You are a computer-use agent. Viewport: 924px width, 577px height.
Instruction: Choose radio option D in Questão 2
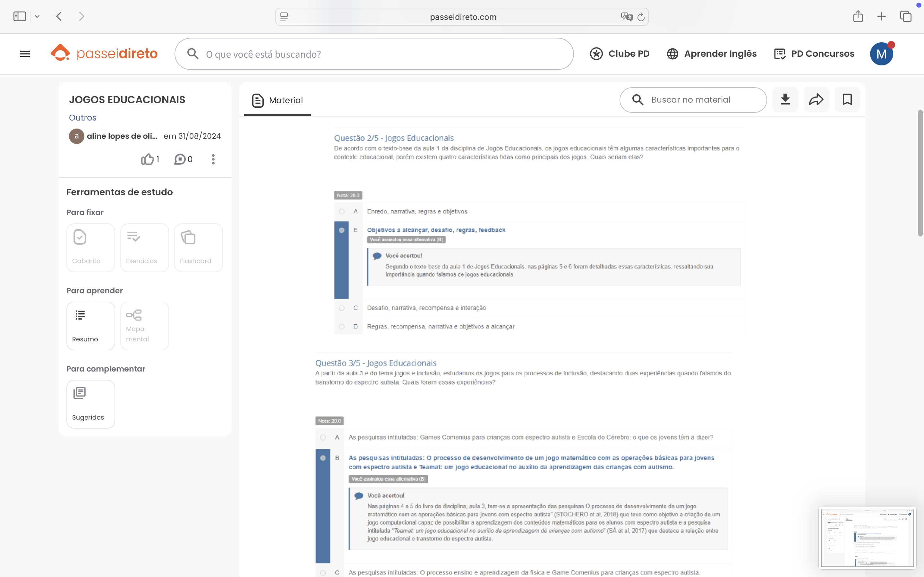coord(342,327)
